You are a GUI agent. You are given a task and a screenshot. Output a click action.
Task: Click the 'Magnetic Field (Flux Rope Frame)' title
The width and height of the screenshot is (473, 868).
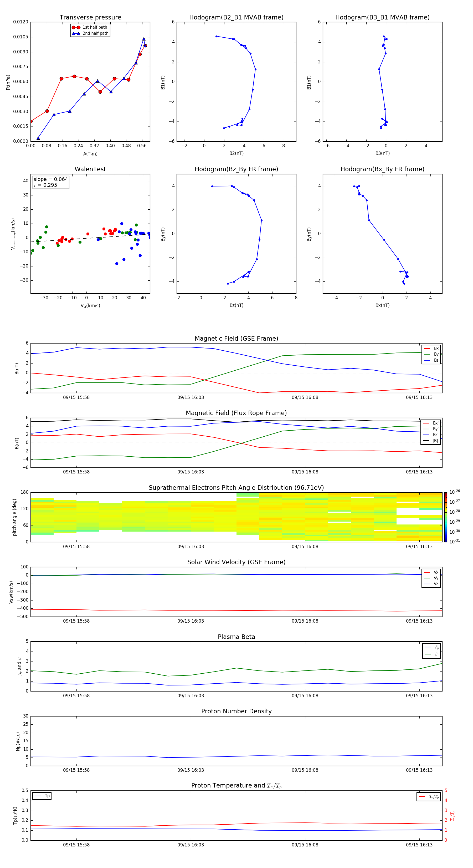tap(236, 413)
